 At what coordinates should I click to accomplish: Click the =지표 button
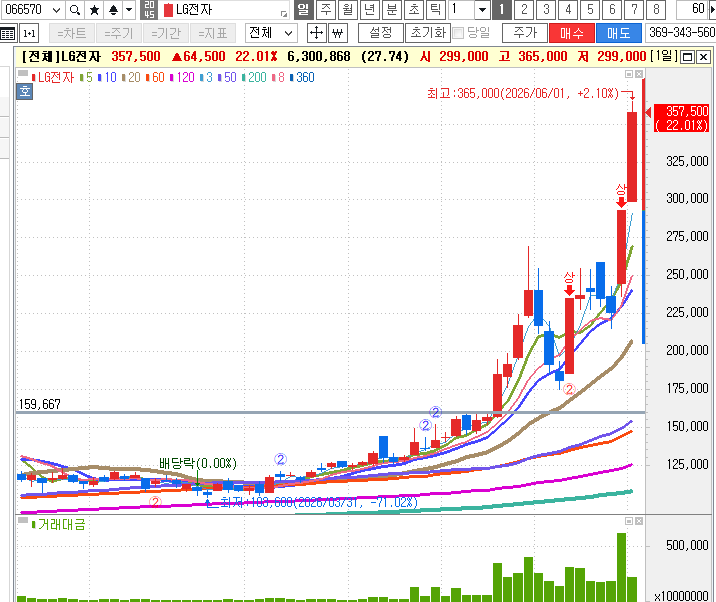[213, 33]
